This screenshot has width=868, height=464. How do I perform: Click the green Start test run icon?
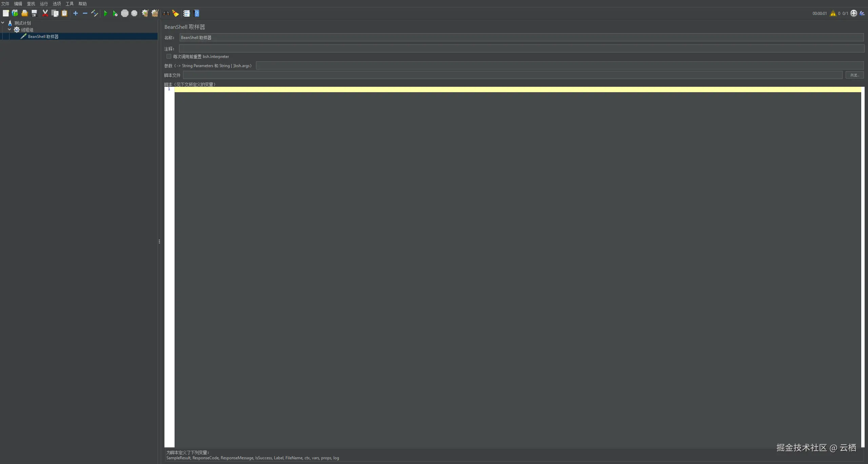click(105, 14)
